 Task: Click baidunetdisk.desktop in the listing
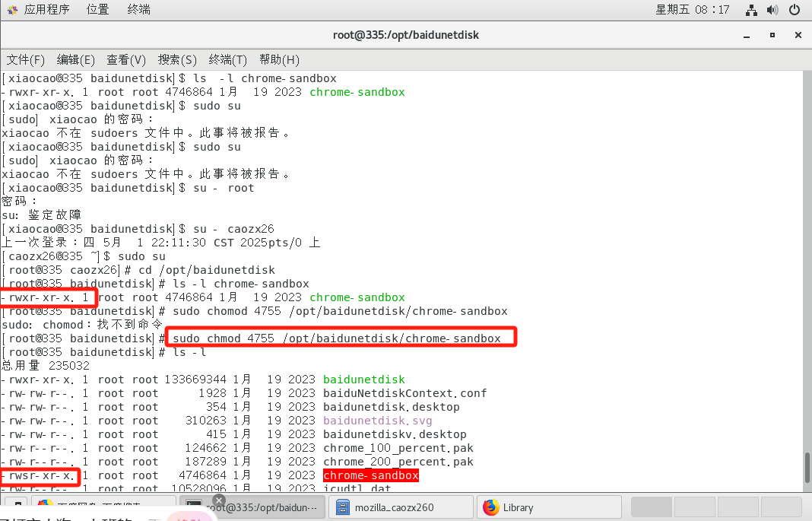click(392, 407)
